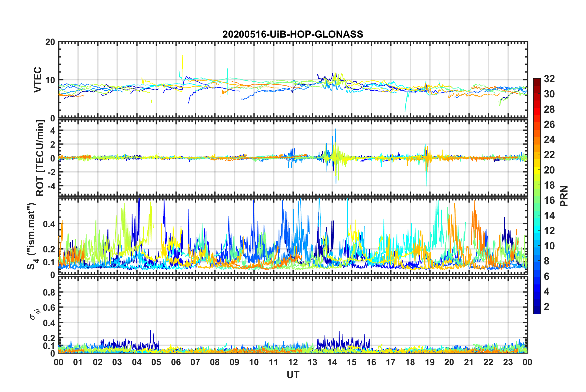The height and width of the screenshot is (392, 586).
Task: Click colorbar tick label 24
Action: coord(549,140)
